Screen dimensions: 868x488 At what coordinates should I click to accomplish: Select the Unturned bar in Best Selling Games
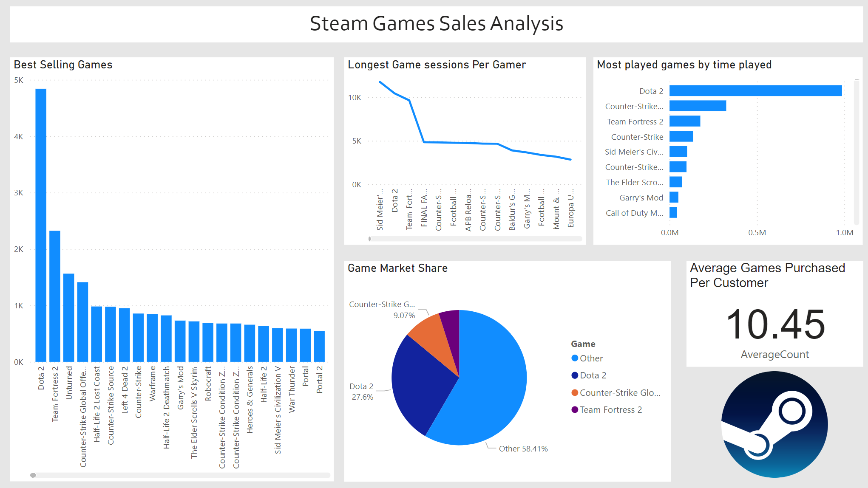click(69, 318)
